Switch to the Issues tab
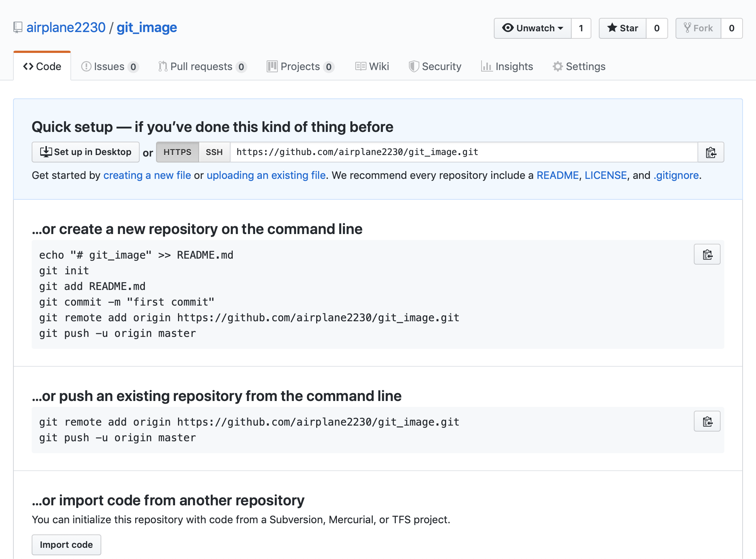 (110, 66)
